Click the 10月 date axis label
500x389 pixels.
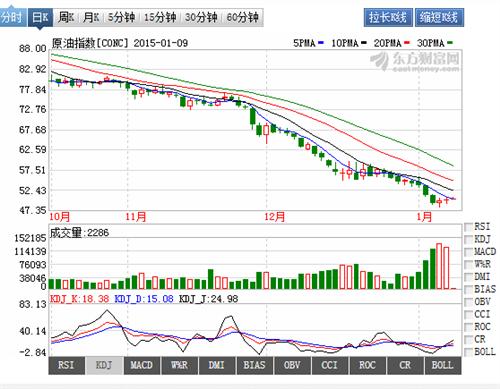click(60, 217)
